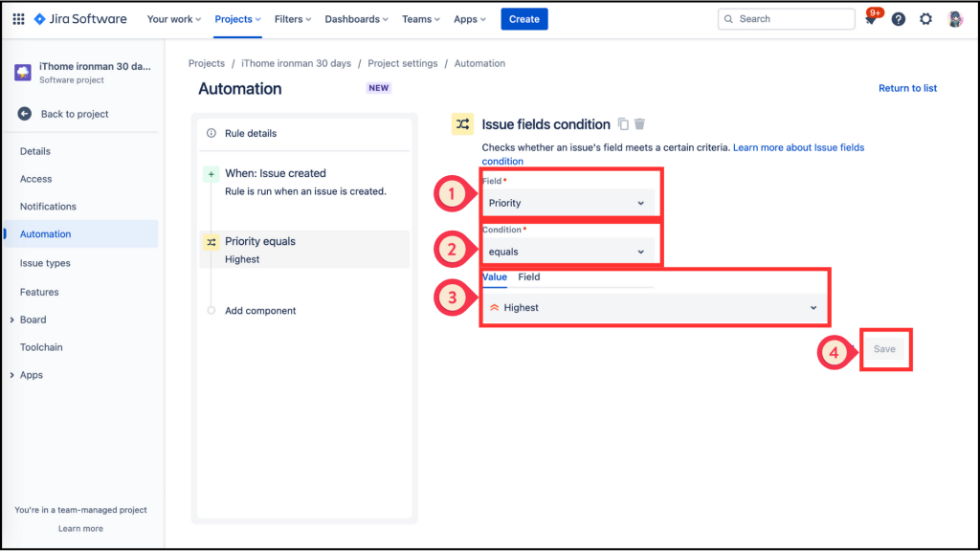Open the notifications bell icon
Viewport: 980px width, 551px height.
pyautogui.click(x=871, y=19)
